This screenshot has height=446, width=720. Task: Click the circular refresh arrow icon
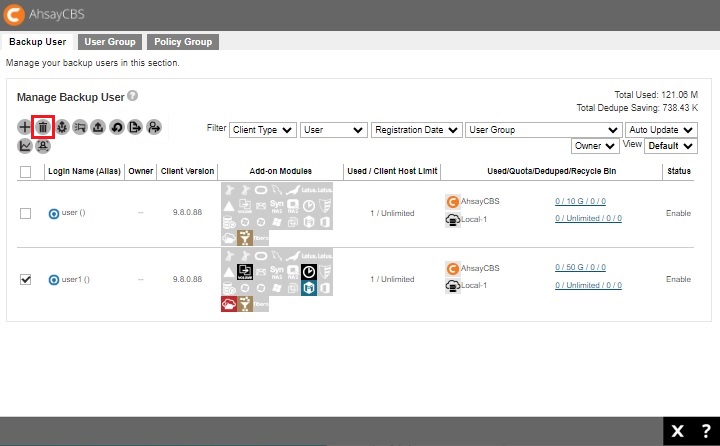[117, 127]
